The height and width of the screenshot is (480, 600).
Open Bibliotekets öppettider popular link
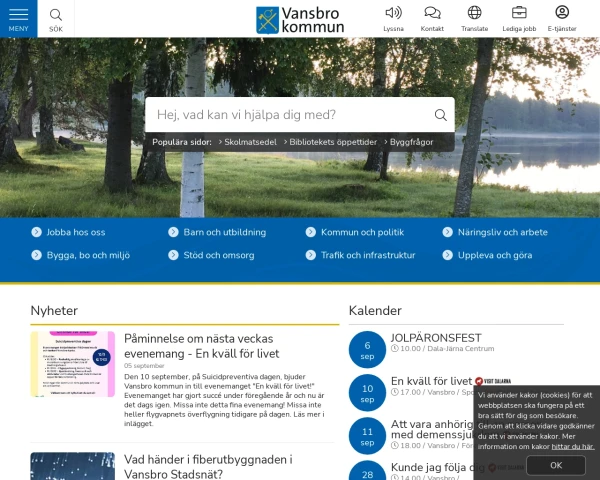tap(333, 142)
